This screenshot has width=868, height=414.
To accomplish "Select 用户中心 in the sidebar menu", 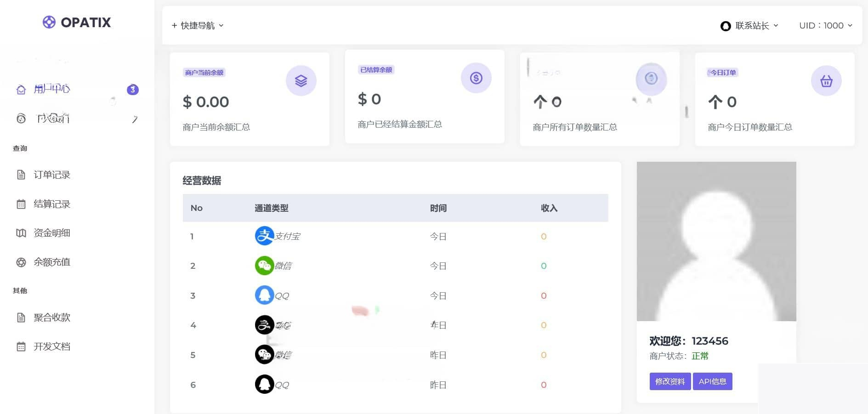I will pos(51,90).
